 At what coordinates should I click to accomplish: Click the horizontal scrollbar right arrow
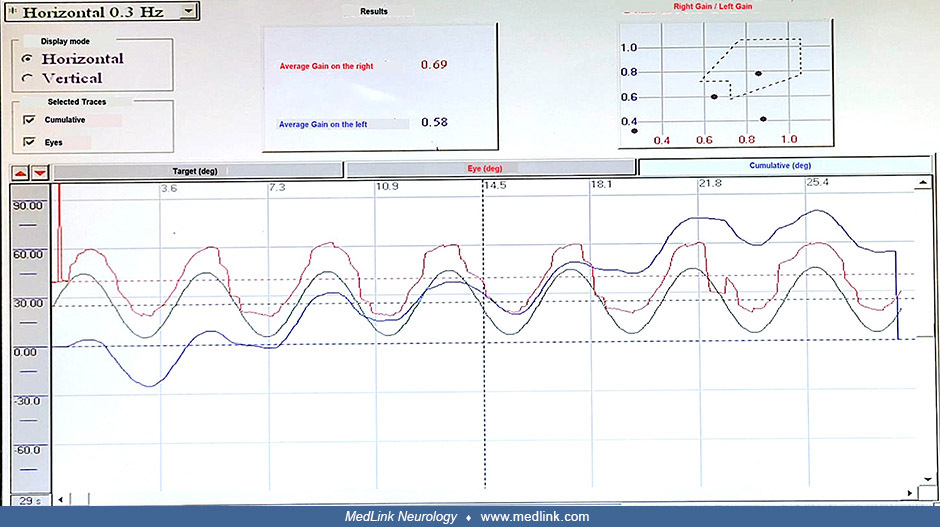point(910,493)
